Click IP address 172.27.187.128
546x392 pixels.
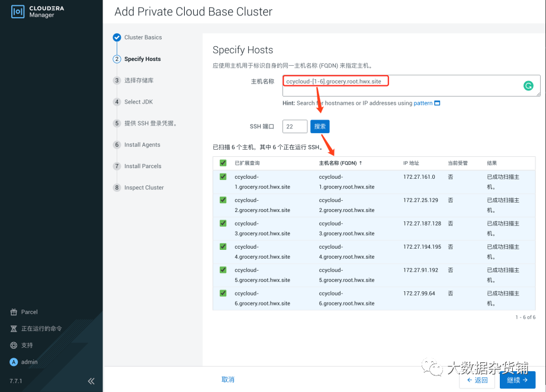(x=422, y=223)
